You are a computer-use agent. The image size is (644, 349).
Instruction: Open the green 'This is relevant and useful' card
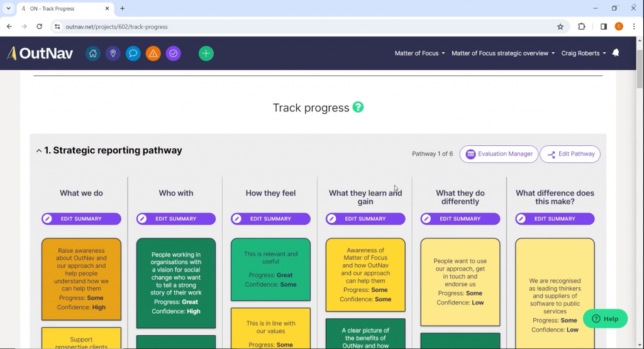pos(270,269)
